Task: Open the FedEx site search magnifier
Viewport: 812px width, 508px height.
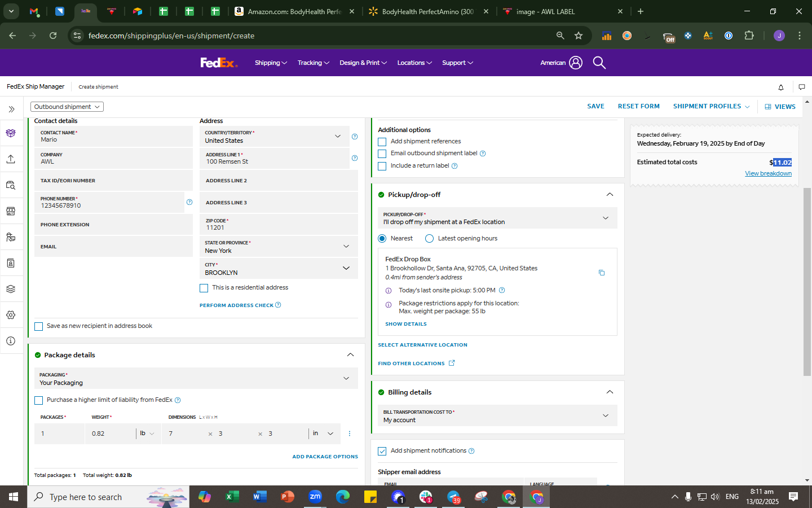Action: (x=599, y=63)
